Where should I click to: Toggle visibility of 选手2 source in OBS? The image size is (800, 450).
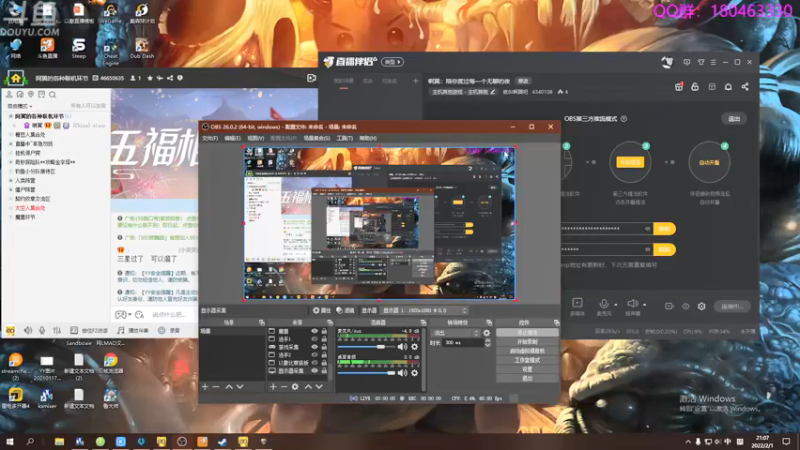(314, 355)
